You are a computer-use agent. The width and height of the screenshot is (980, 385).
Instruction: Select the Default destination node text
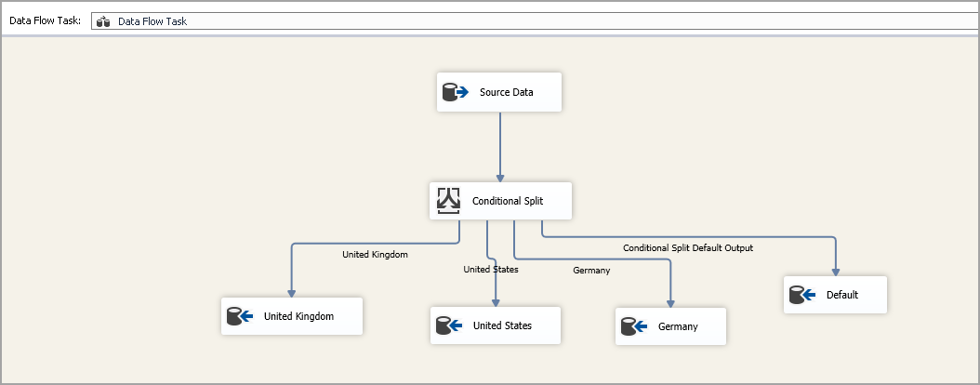pyautogui.click(x=841, y=295)
